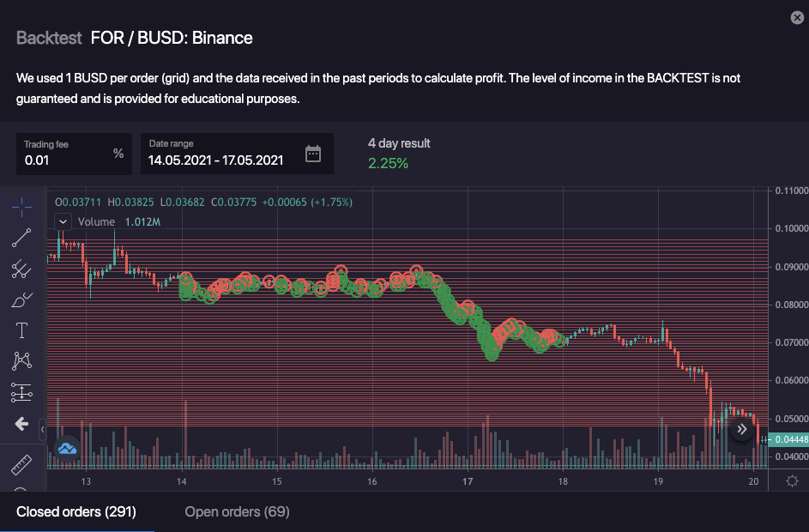Image resolution: width=809 pixels, height=532 pixels.
Task: Open the chart patterns tool
Action: click(22, 362)
